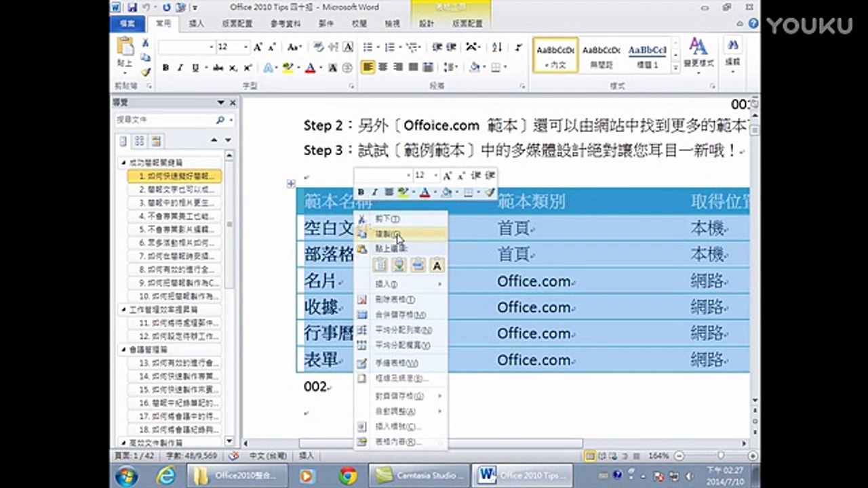
Task: Click the Shrink Font icon in the ribbon
Action: 272,47
